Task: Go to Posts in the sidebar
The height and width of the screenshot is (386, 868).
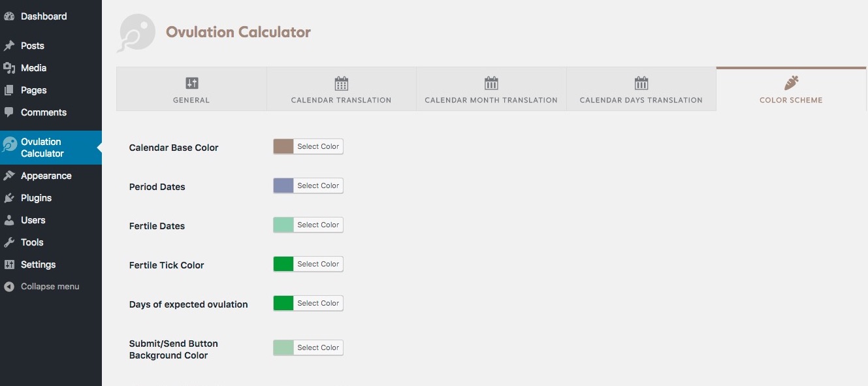Action: coord(51,46)
